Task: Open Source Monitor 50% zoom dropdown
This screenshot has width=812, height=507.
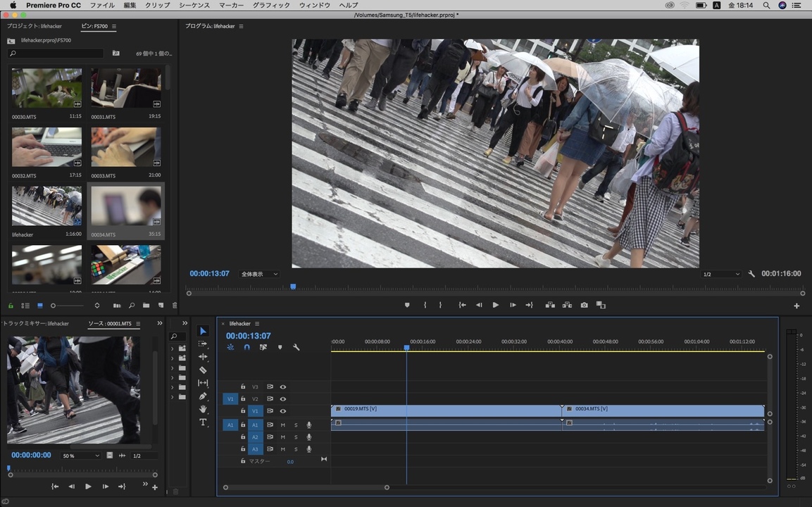Action: (81, 456)
